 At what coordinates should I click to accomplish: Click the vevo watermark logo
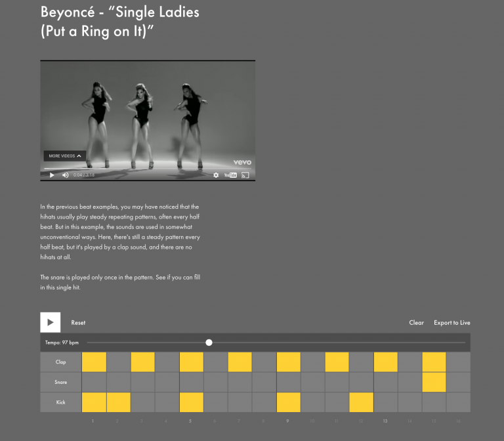(241, 162)
